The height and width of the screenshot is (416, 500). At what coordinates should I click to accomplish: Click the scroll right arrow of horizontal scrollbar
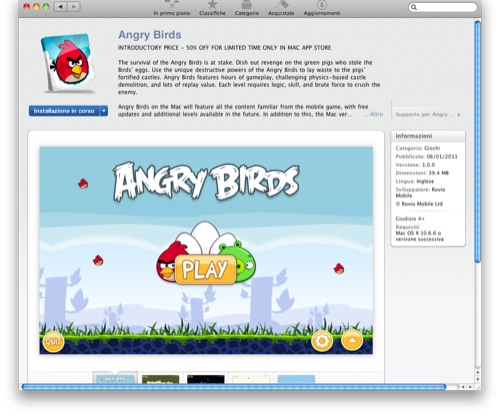(x=470, y=387)
